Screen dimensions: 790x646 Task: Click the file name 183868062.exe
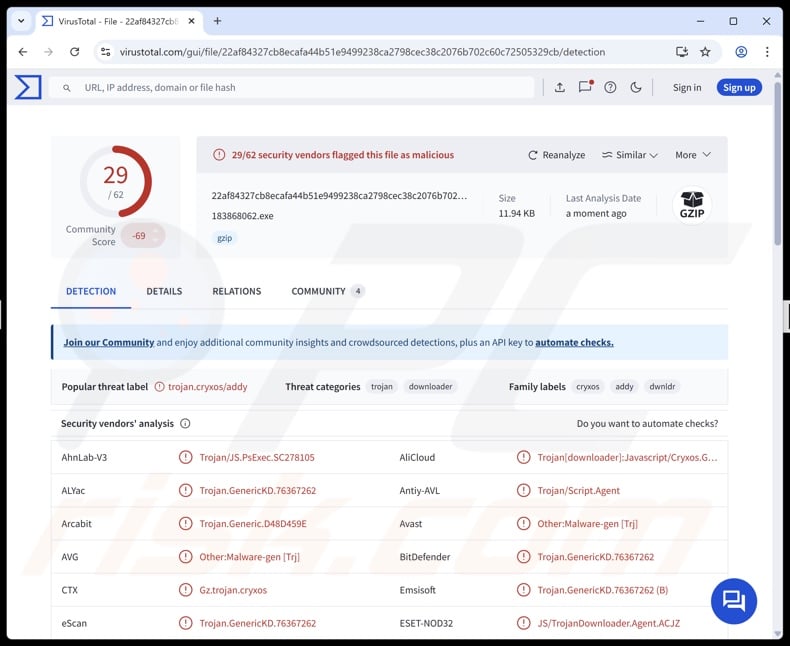tap(242, 216)
